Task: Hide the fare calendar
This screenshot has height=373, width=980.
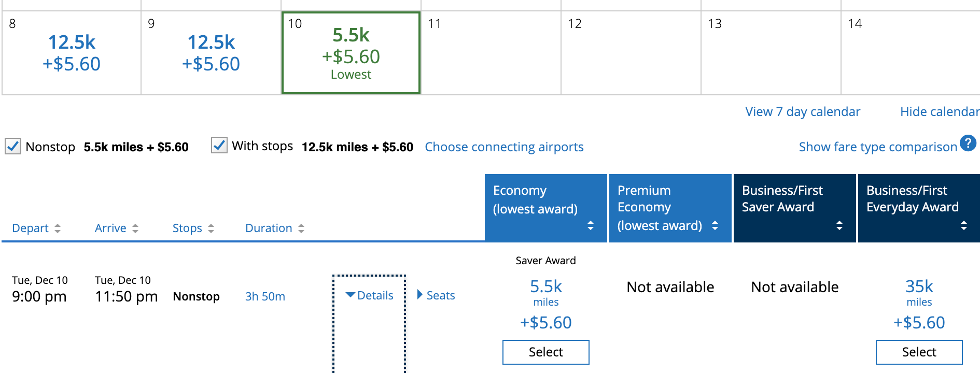Action: pos(940,112)
